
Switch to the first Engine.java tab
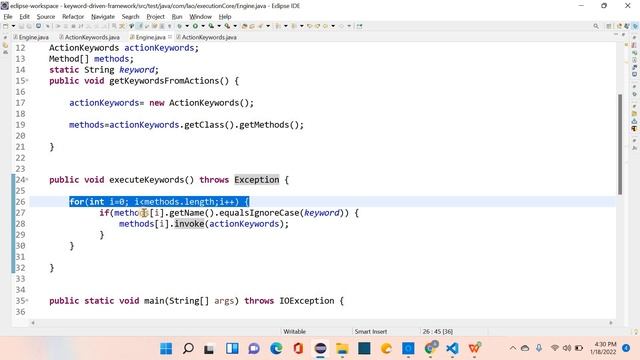[x=31, y=37]
